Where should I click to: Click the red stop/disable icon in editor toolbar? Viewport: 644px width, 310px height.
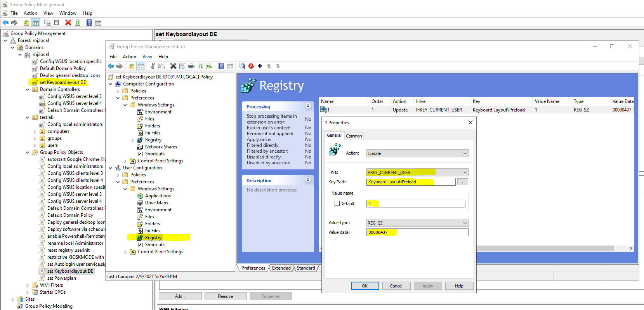click(x=251, y=66)
